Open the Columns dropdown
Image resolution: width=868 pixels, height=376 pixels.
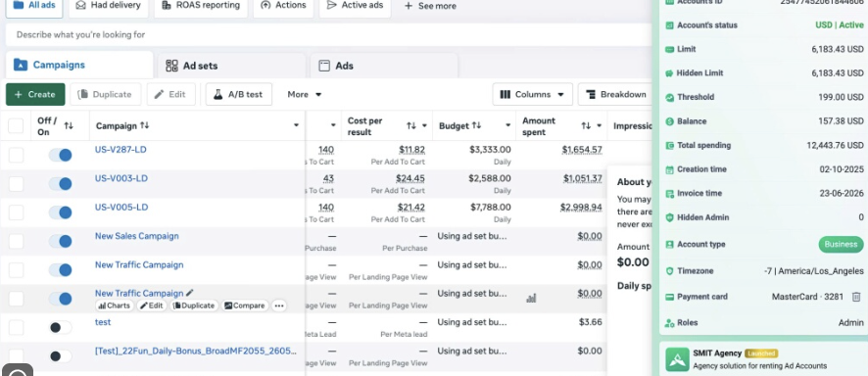[532, 94]
